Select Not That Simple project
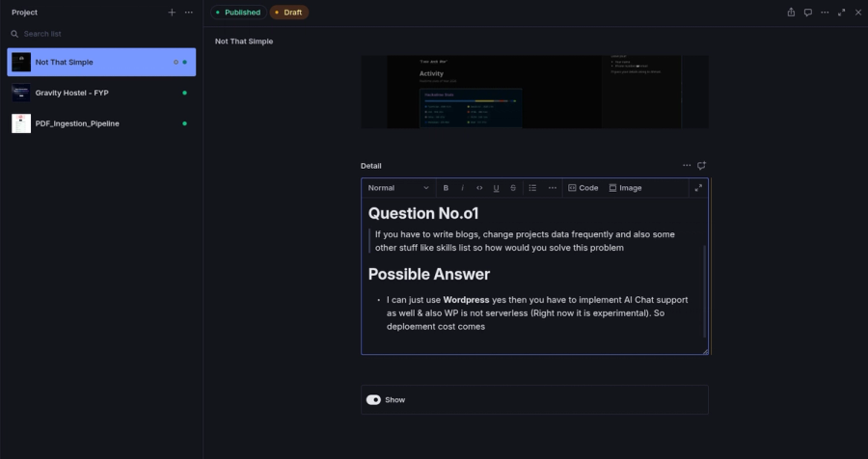 (x=101, y=62)
